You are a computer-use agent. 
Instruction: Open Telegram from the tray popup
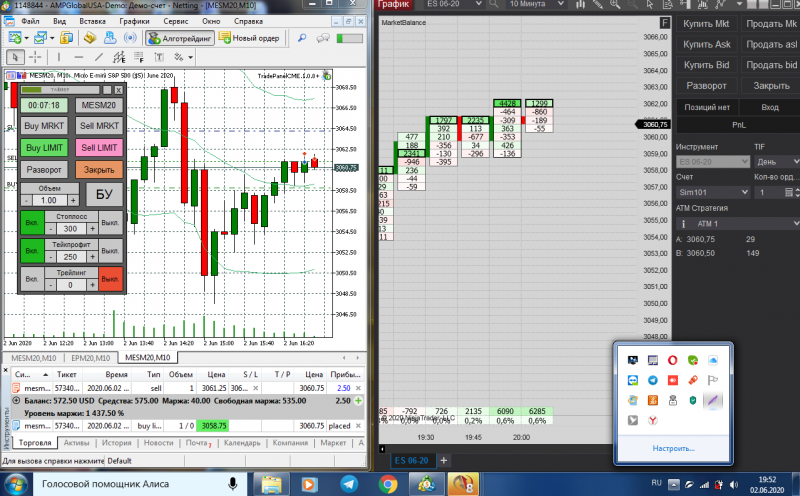click(x=653, y=380)
